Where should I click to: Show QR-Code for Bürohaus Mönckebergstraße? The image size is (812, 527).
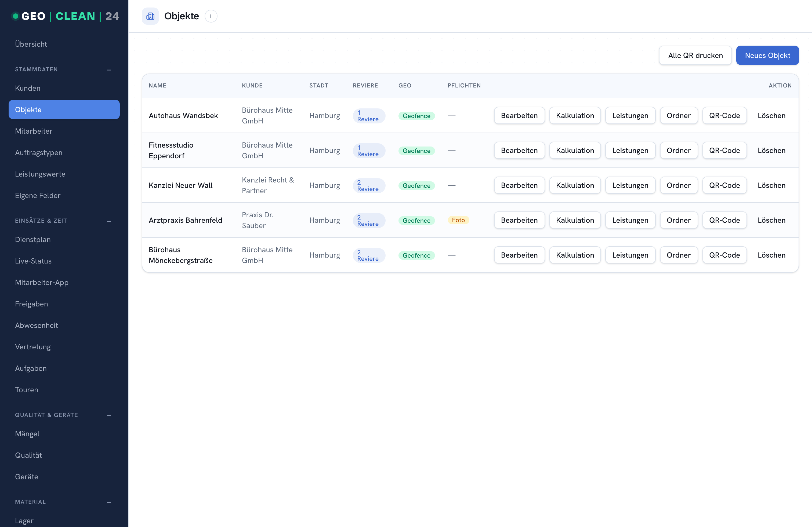(724, 255)
